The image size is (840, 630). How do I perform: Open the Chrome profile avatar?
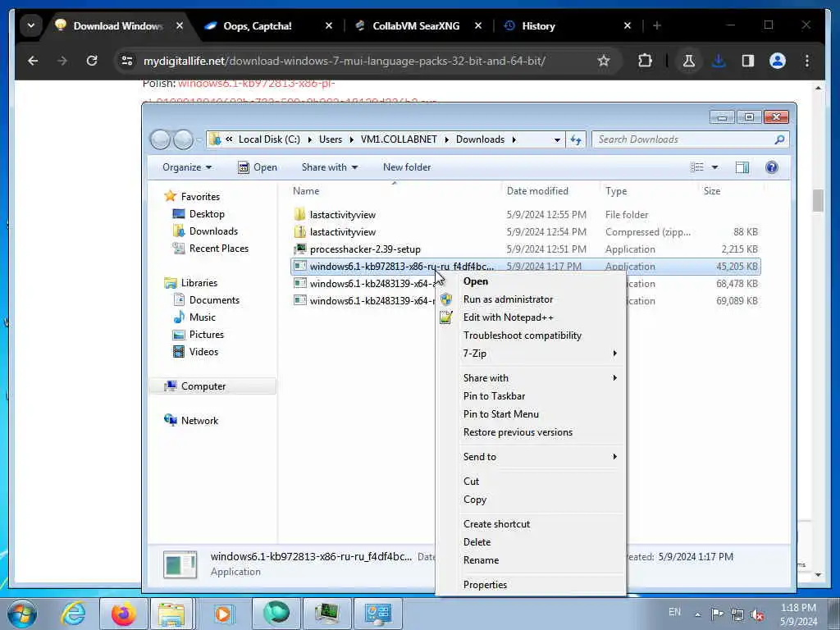[778, 61]
